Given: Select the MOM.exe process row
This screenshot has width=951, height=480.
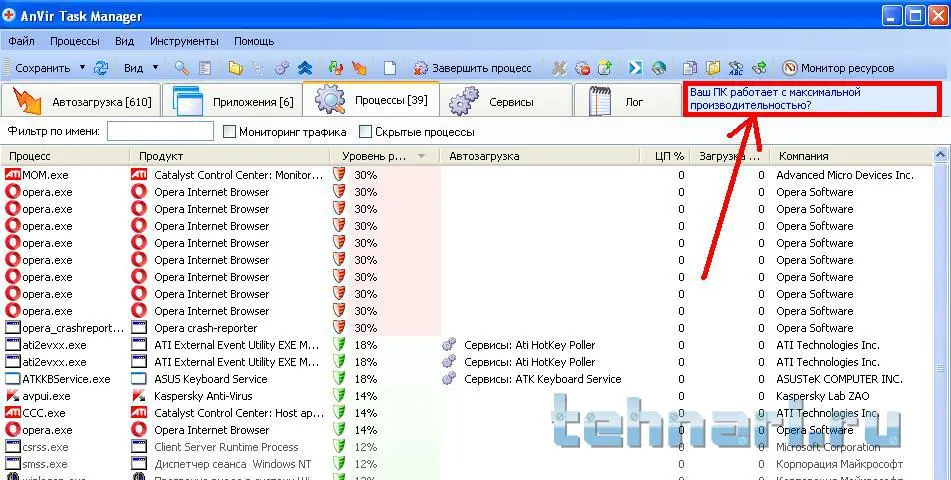Looking at the screenshot, I should click(467, 175).
